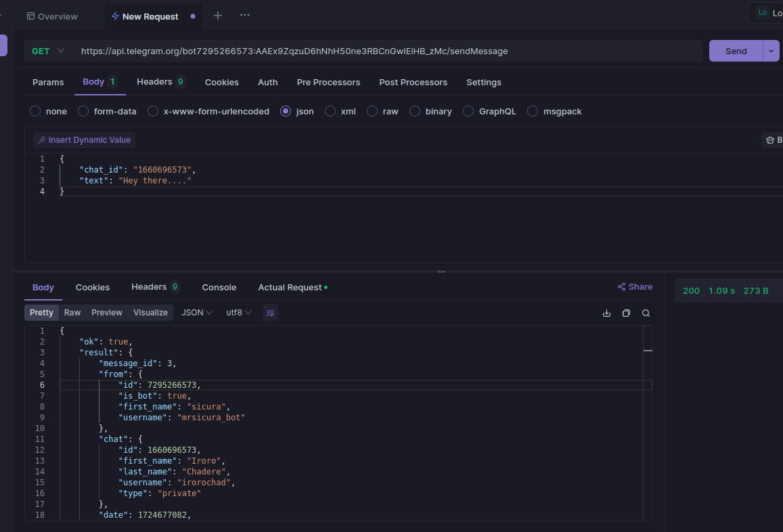Click the 200 status code
783x532 pixels.
691,291
